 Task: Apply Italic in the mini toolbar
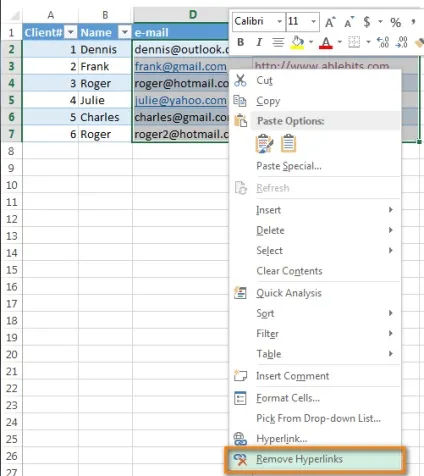point(259,42)
